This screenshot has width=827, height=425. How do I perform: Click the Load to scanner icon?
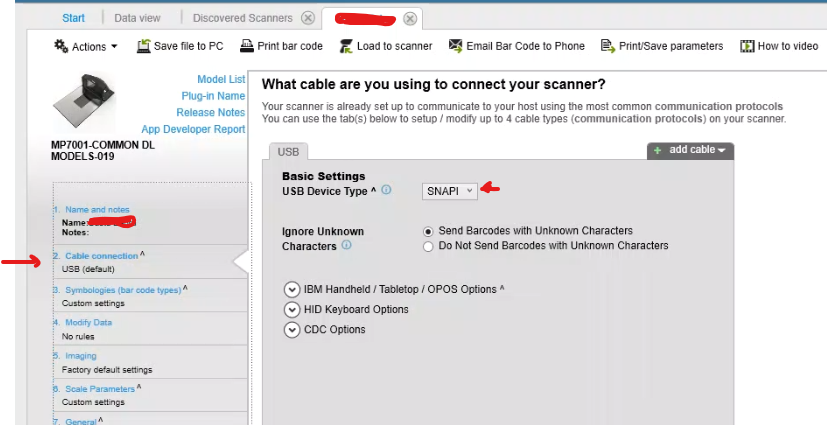346,46
